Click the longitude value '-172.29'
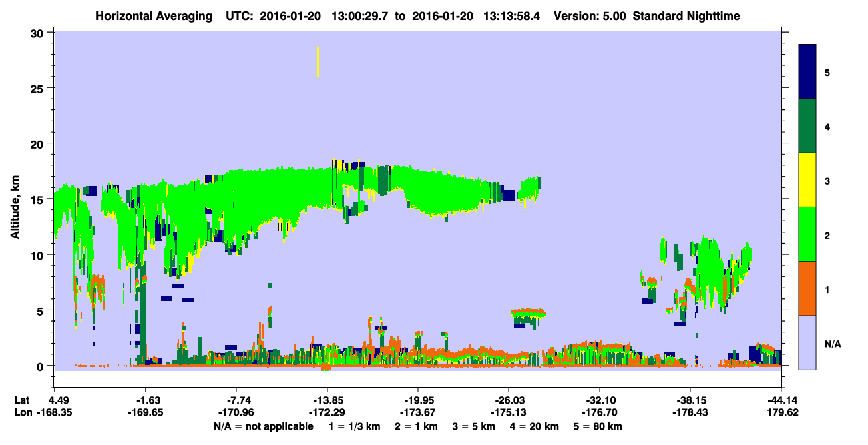The width and height of the screenshot is (868, 445). [327, 413]
